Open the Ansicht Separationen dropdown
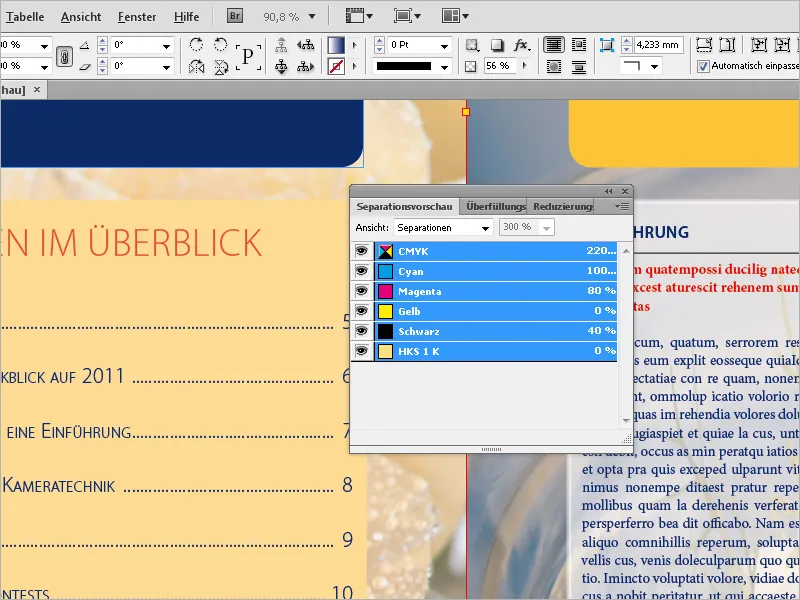 tap(443, 228)
